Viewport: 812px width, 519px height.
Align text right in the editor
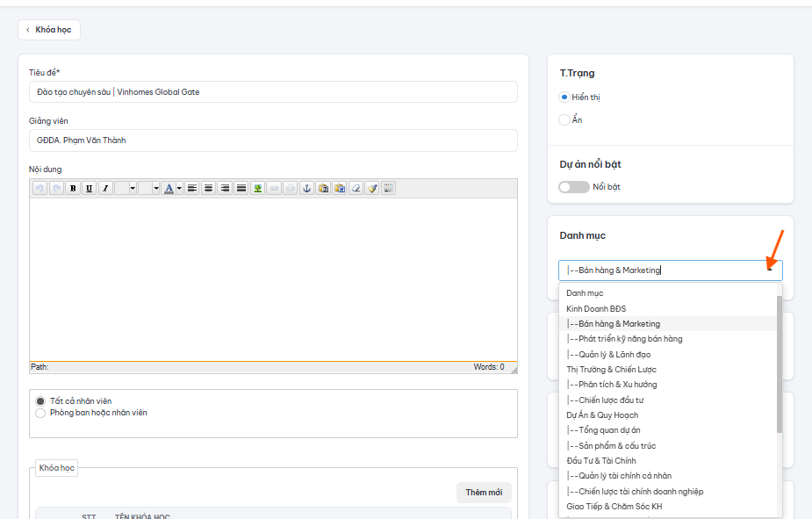point(225,188)
